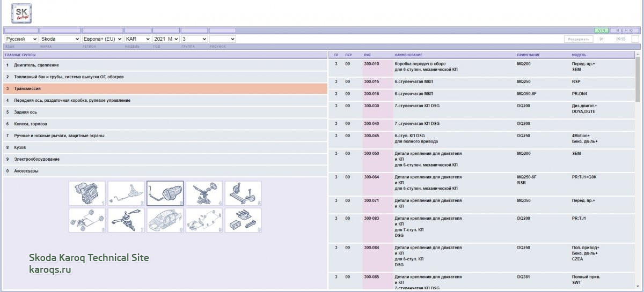Select electrical wiring thumbnail number 9
This screenshot has height=292, width=644.
tap(204, 220)
